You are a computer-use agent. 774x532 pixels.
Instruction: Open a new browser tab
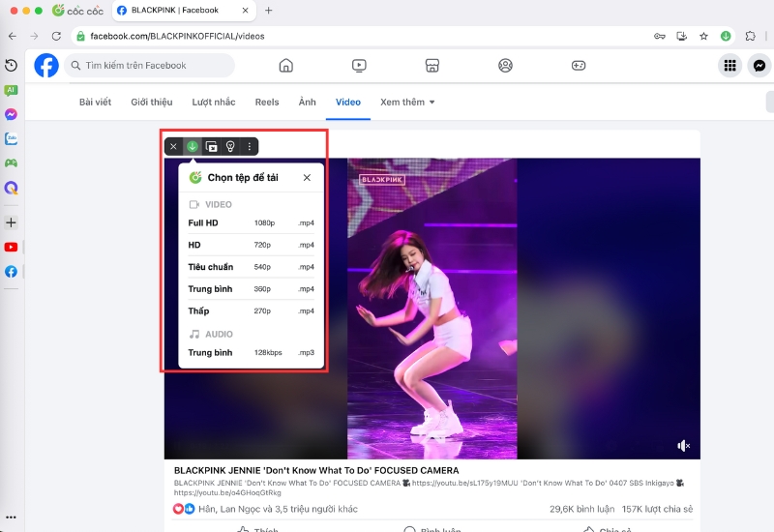coord(269,11)
